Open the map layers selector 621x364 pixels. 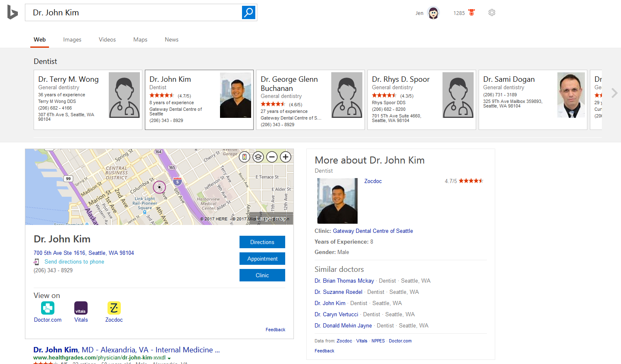click(x=258, y=157)
